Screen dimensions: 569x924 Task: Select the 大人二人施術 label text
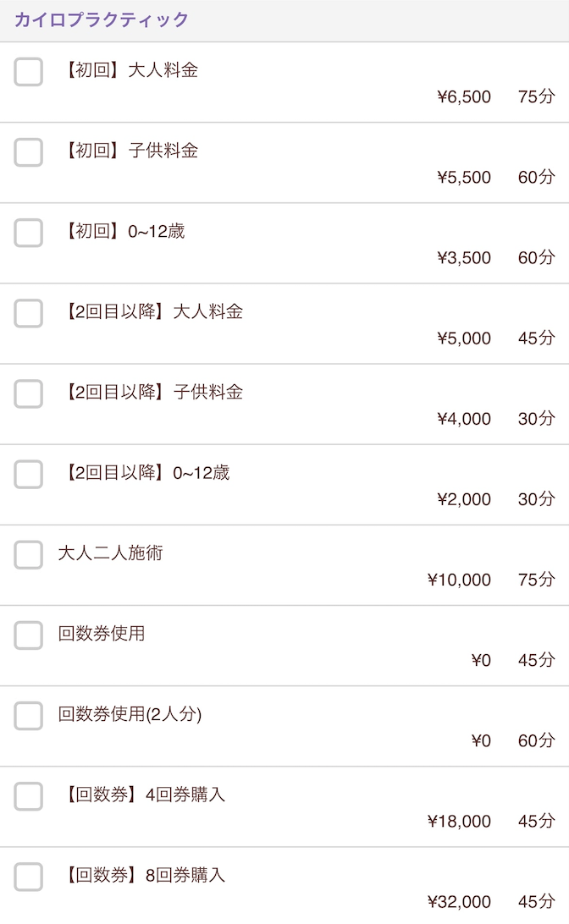pyautogui.click(x=110, y=553)
